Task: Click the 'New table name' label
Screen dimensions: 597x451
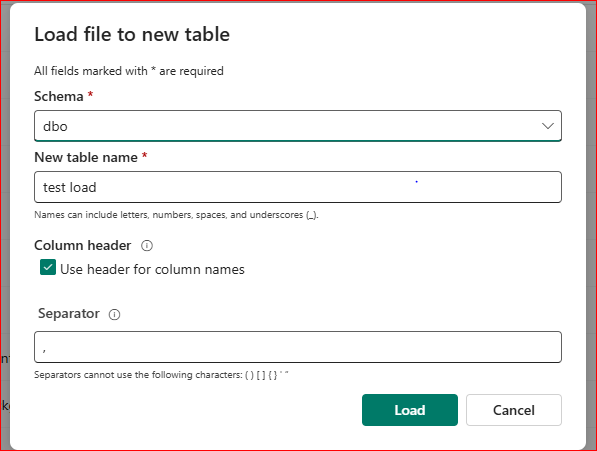Action: click(86, 157)
